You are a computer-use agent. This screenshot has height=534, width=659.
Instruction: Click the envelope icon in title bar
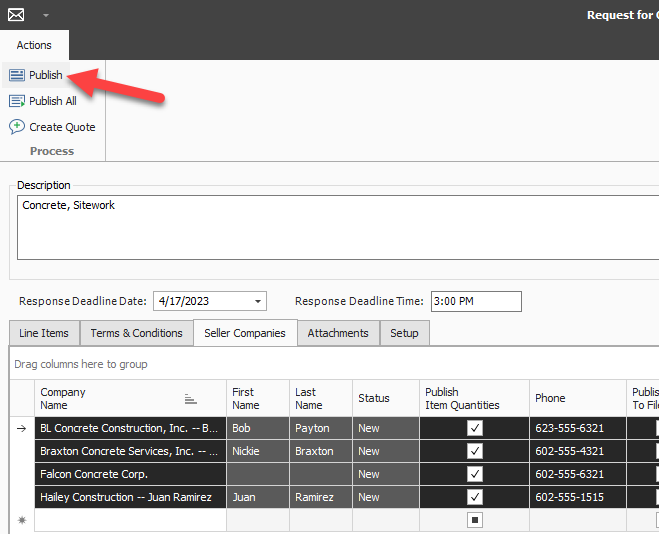(16, 15)
